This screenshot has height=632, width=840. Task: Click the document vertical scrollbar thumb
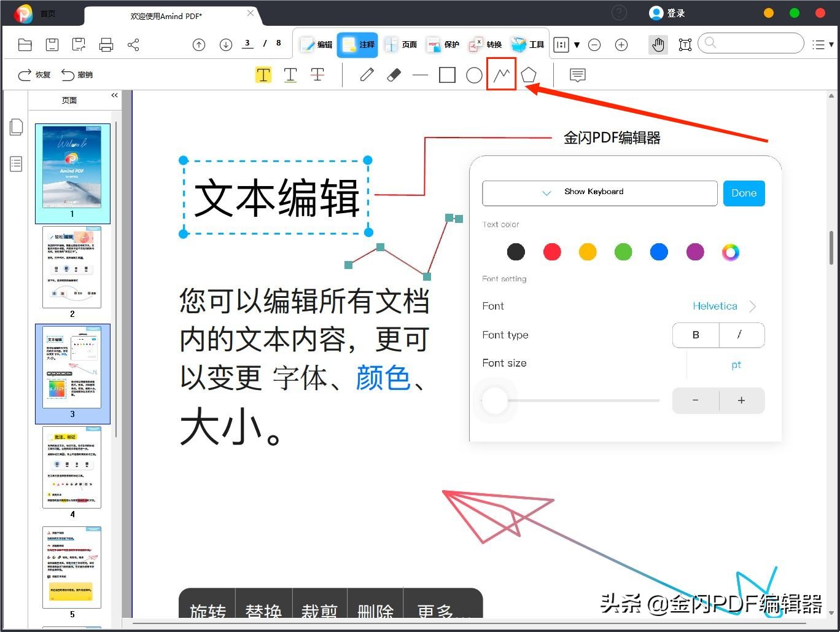(x=831, y=248)
